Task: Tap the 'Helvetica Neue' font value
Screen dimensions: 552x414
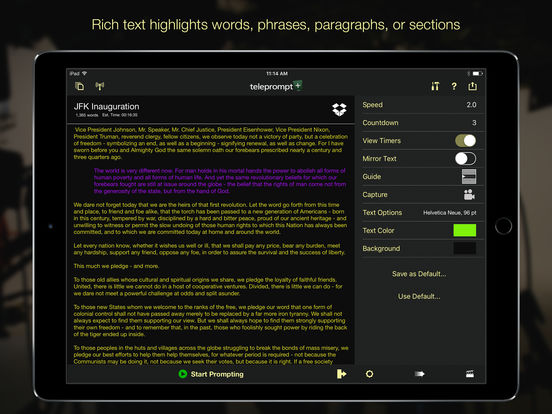Action: [450, 213]
